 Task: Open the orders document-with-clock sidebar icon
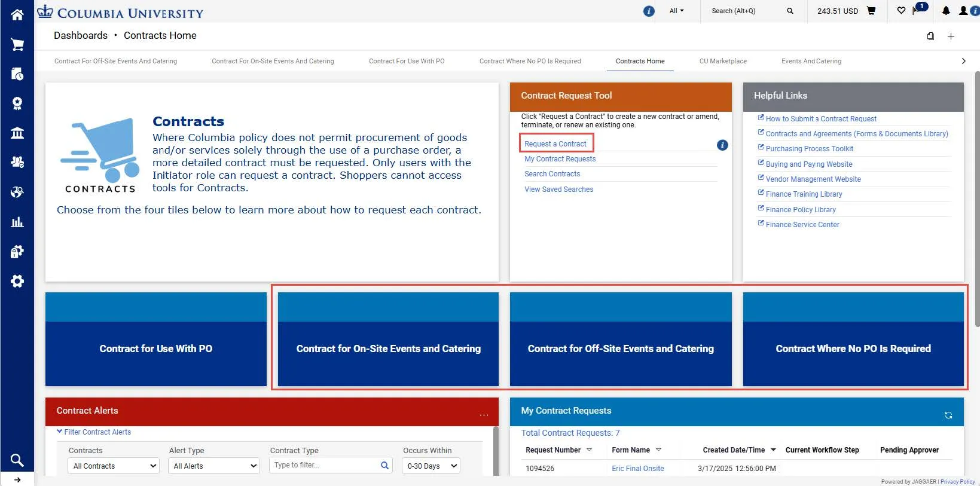(17, 74)
